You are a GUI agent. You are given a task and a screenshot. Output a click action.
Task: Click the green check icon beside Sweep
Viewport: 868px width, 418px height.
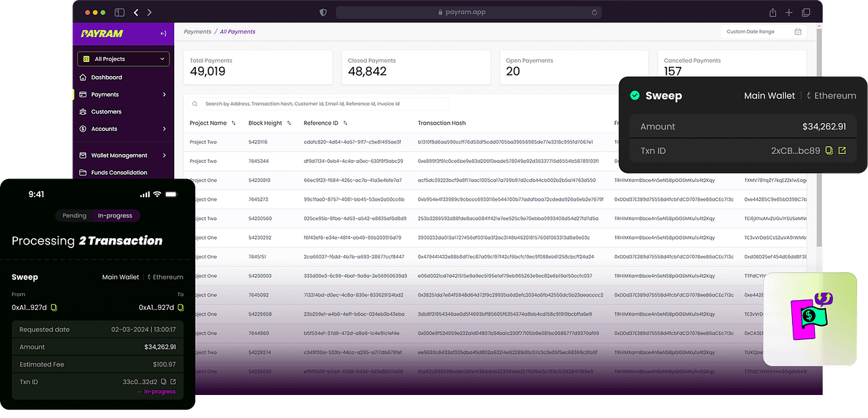pos(634,96)
